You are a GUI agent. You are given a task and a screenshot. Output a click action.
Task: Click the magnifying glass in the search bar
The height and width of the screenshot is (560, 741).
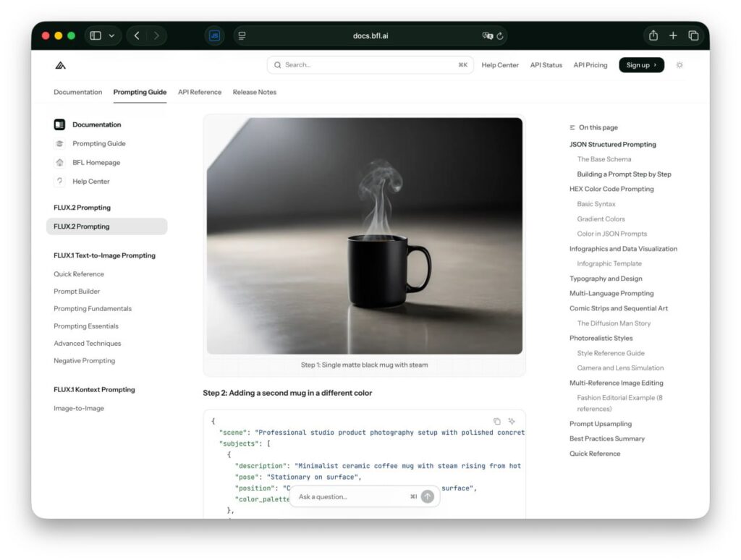tap(278, 64)
